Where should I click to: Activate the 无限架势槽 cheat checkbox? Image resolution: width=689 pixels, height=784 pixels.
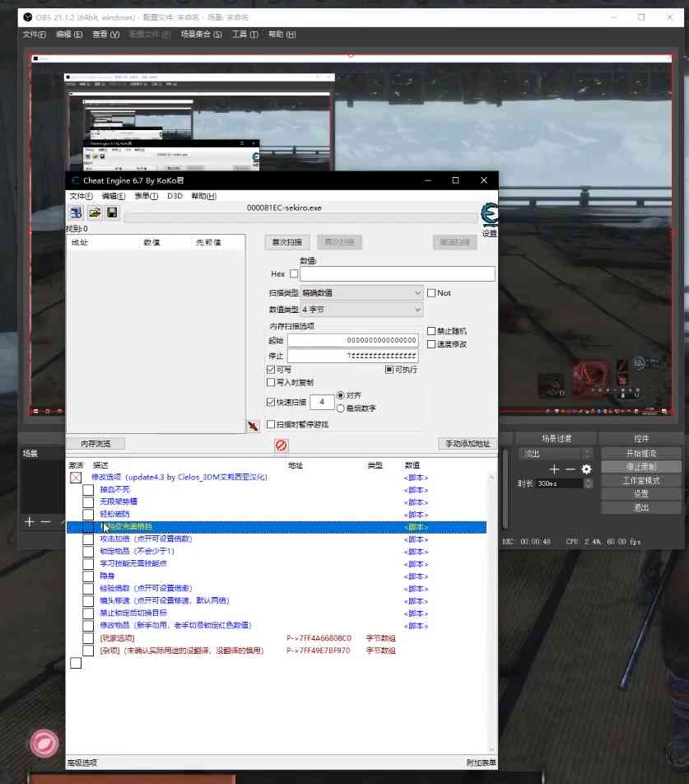(x=88, y=502)
